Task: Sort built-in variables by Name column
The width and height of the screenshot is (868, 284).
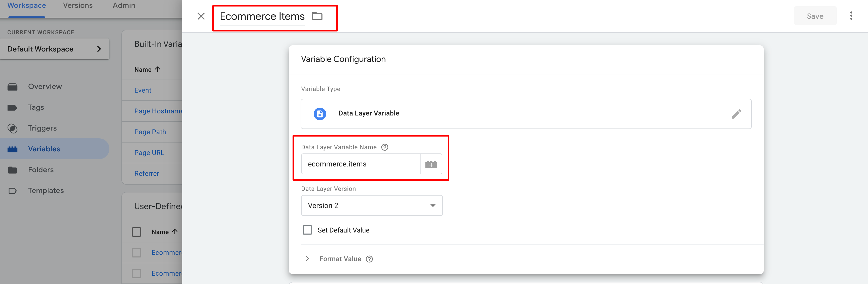Action: click(147, 69)
